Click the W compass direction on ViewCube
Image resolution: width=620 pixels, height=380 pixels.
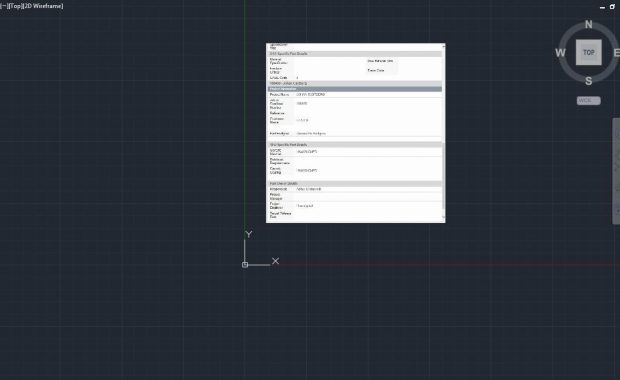[x=560, y=53]
